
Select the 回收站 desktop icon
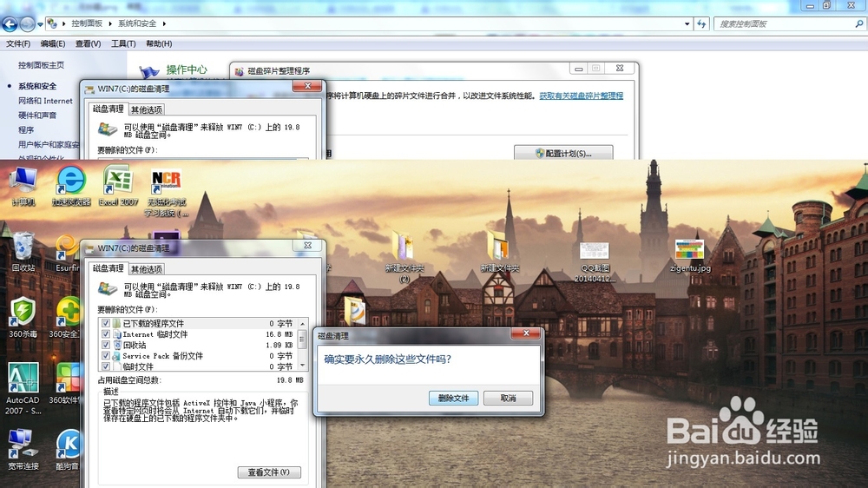23,252
